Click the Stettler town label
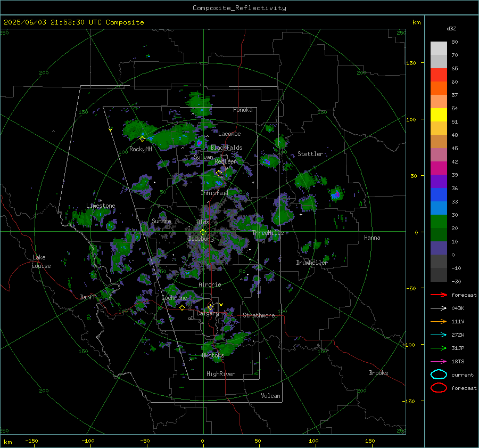The height and width of the screenshot is (448, 479). (x=310, y=154)
